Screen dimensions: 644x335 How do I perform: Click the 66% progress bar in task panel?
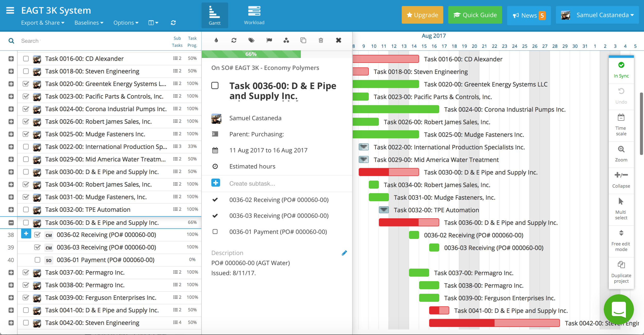click(251, 54)
